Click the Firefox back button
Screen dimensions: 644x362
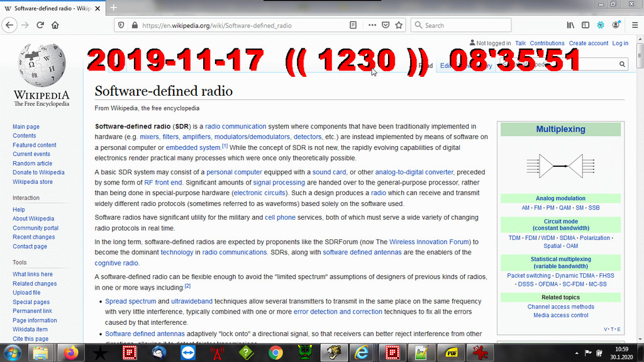pos(9,25)
